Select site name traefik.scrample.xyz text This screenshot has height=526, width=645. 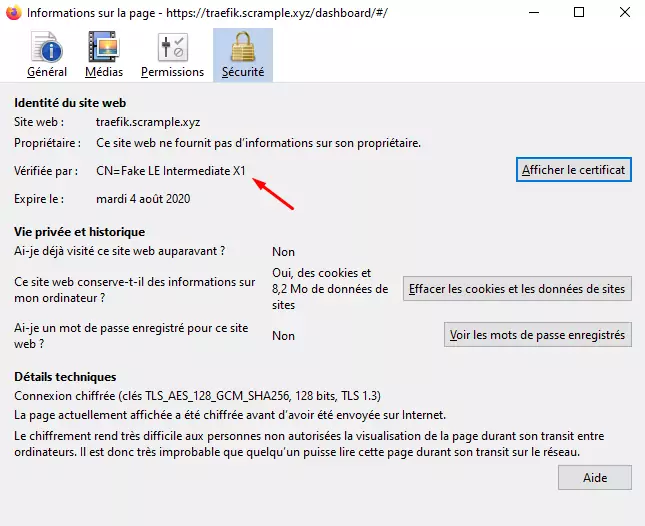tap(148, 122)
